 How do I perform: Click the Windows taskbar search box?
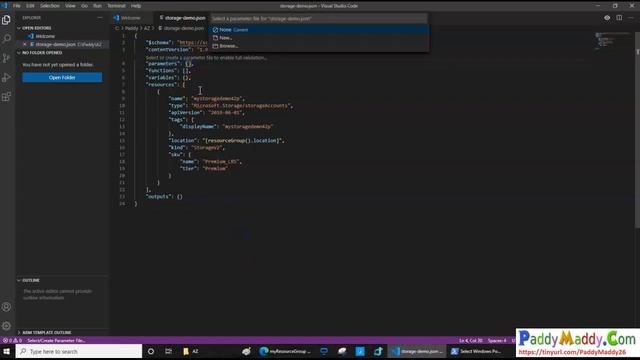[79, 351]
